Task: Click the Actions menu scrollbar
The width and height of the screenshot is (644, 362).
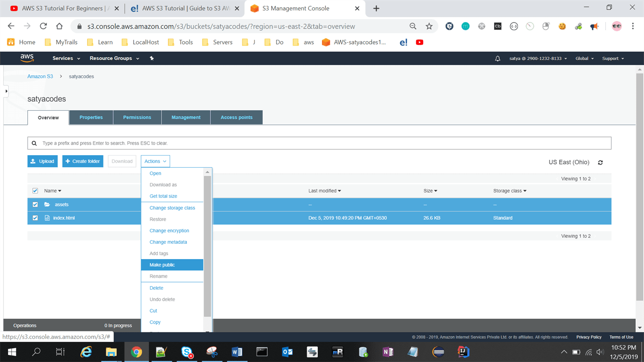Action: tap(207, 244)
